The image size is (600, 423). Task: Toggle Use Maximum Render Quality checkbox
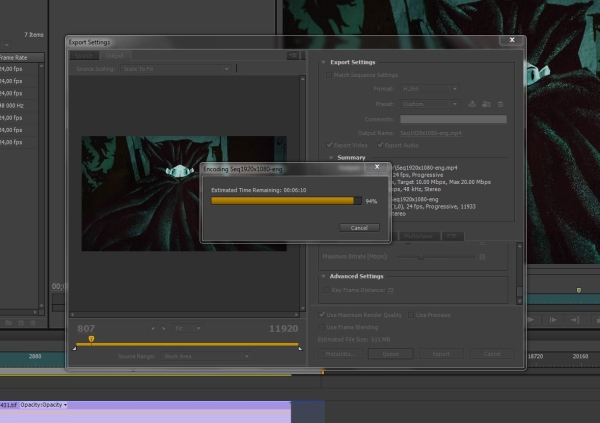click(x=322, y=315)
